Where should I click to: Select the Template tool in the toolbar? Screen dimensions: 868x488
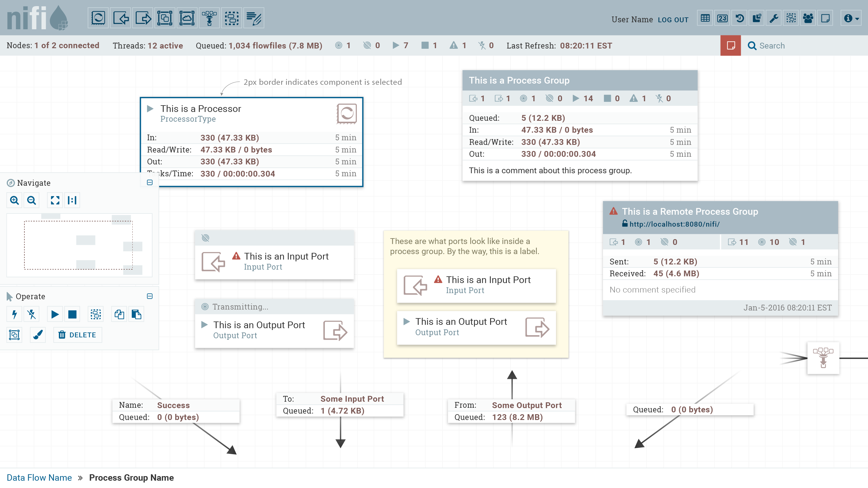click(231, 18)
